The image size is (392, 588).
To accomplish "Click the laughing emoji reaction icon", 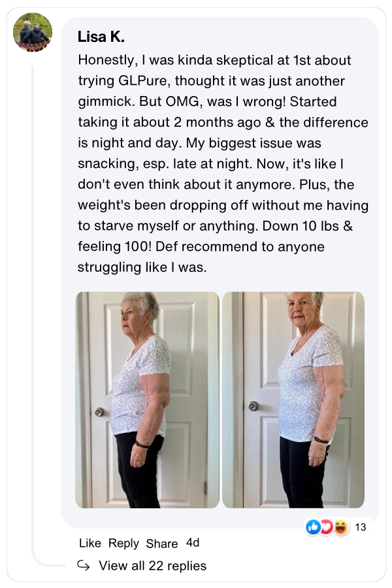I will (x=340, y=527).
